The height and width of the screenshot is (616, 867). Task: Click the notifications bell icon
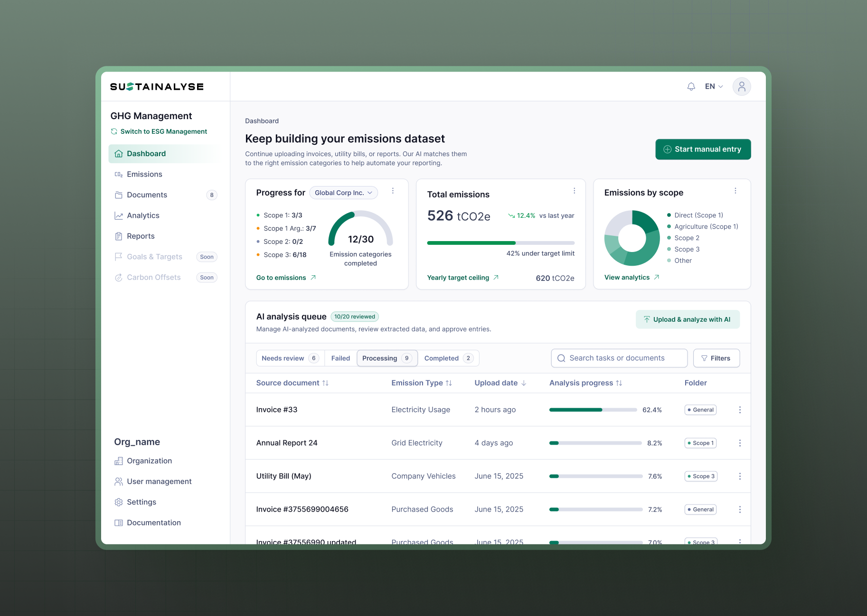click(691, 86)
